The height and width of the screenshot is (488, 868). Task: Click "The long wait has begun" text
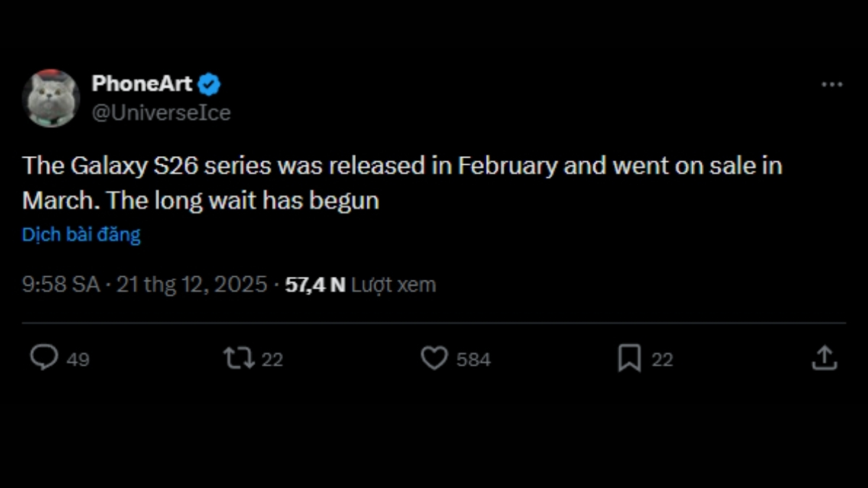242,200
